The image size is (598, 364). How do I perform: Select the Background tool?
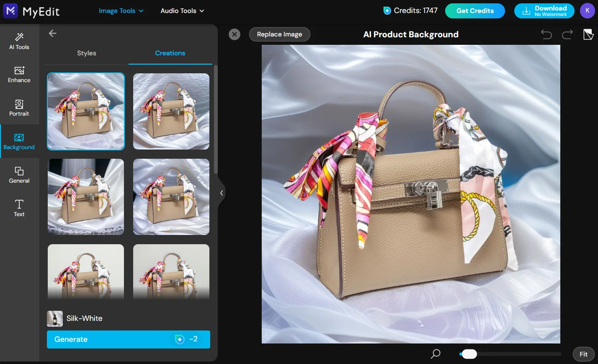click(19, 141)
